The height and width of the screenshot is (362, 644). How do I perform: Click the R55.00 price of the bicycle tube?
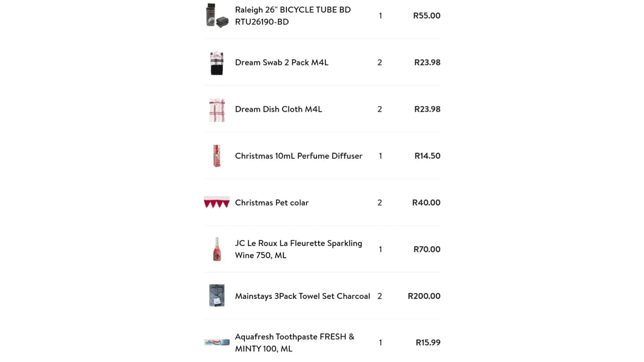coord(427,16)
